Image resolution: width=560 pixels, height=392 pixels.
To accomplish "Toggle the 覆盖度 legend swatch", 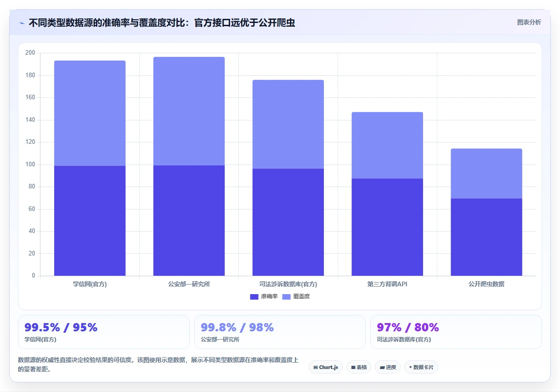I will coord(286,297).
